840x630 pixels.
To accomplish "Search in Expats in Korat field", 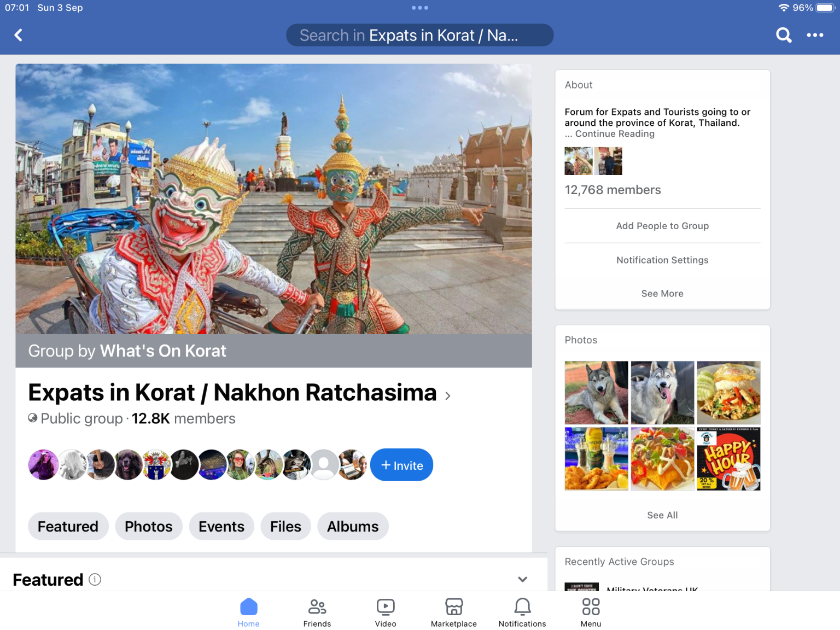I will (x=419, y=35).
